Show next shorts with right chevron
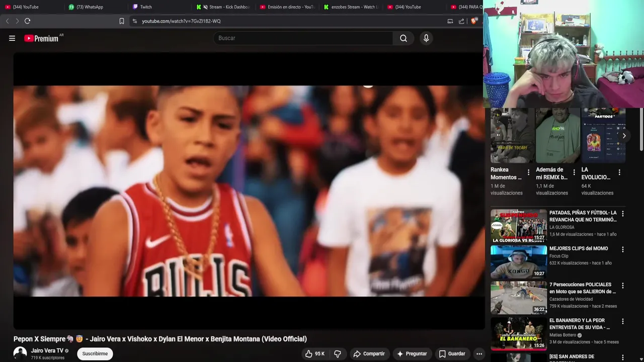The width and height of the screenshot is (644, 362). tap(624, 136)
